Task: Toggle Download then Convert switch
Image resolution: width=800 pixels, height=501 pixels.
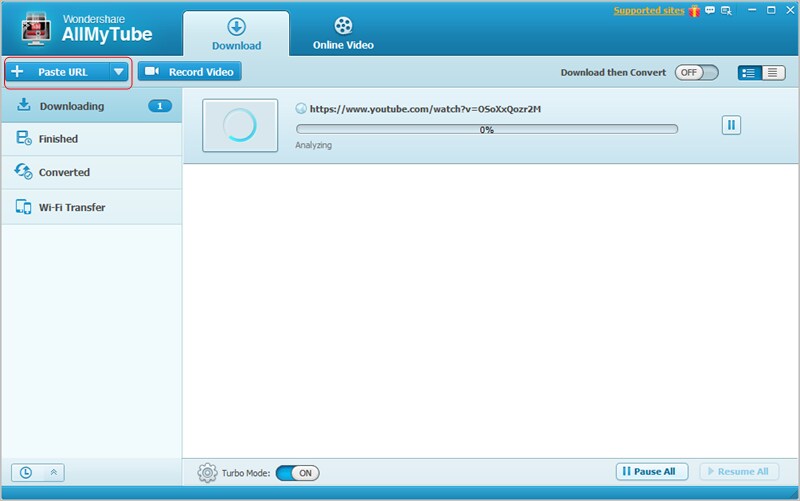Action: tap(696, 72)
